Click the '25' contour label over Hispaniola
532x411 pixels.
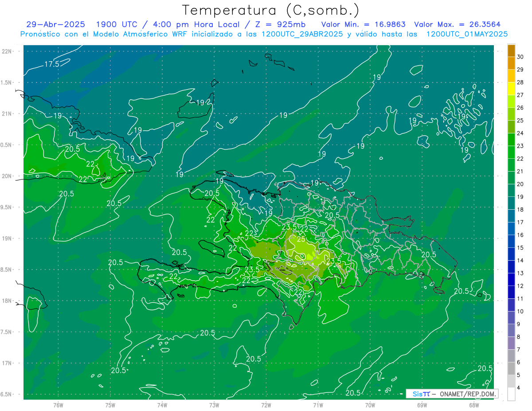[301, 239]
